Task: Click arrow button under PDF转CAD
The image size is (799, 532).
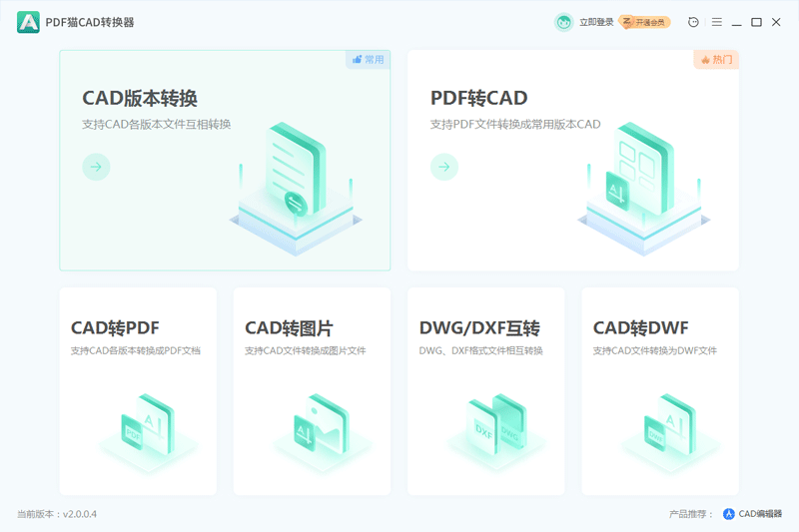Action: point(444,167)
